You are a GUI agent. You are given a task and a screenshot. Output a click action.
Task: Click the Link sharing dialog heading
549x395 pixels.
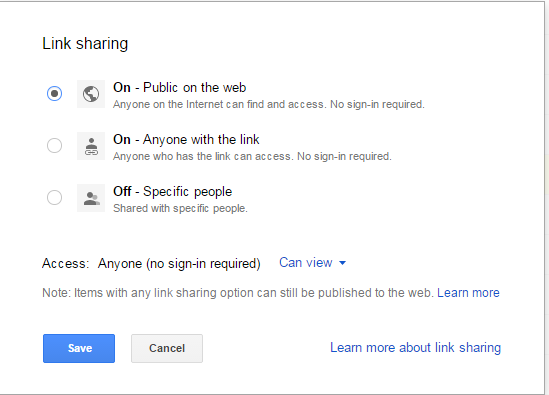click(85, 44)
